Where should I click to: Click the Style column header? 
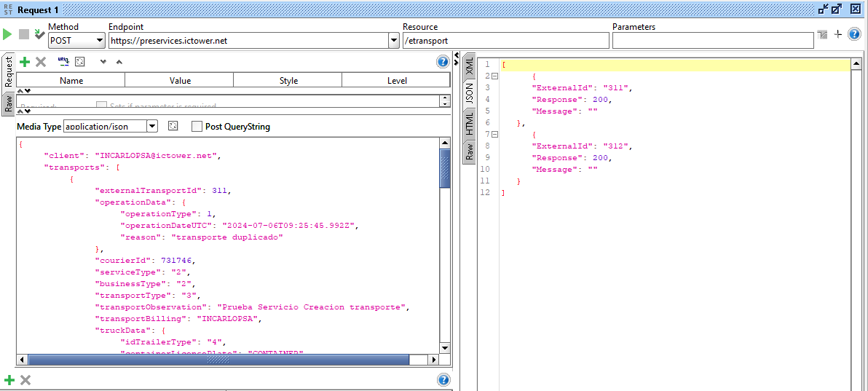(288, 80)
